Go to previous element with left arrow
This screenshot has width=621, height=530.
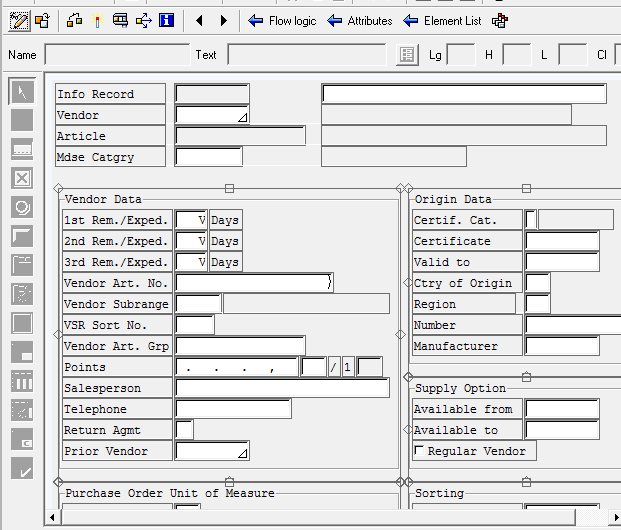200,20
